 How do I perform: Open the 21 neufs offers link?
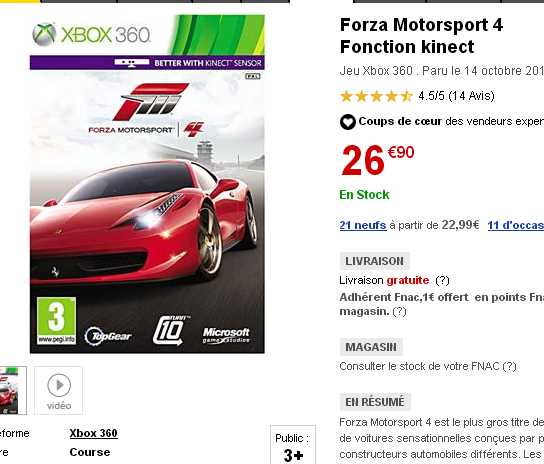tap(363, 225)
